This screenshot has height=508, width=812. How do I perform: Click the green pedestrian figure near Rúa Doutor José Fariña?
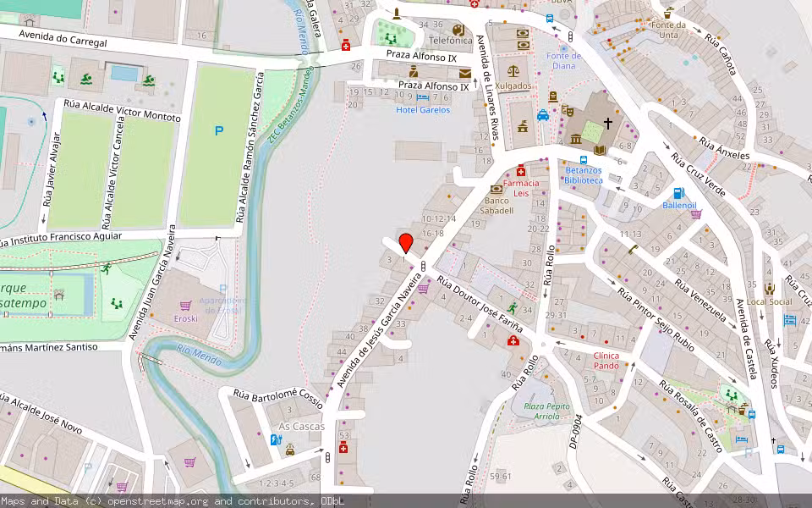tap(513, 308)
